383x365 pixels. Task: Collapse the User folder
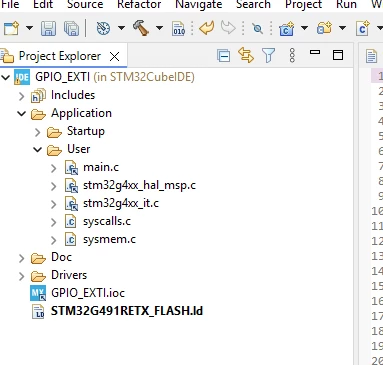tap(37, 150)
